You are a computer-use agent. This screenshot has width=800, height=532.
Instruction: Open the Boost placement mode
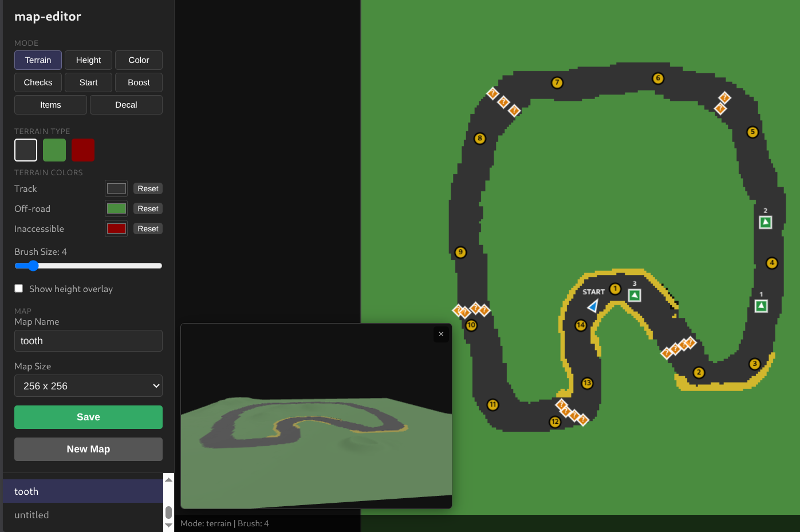(139, 82)
